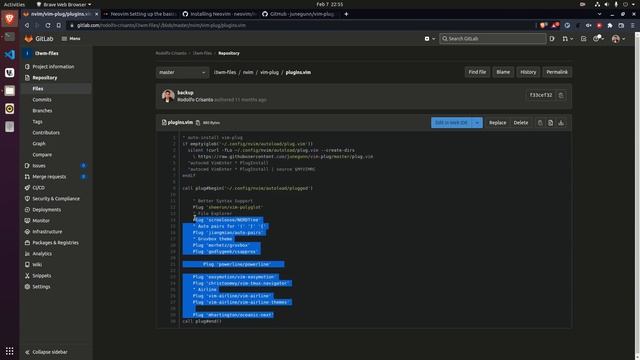
Task: Click the Snippets scissors icon
Action: 27,276
